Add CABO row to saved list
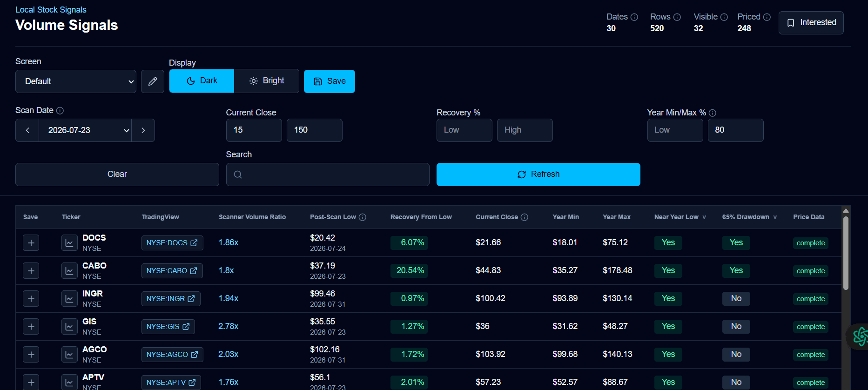 31,271
